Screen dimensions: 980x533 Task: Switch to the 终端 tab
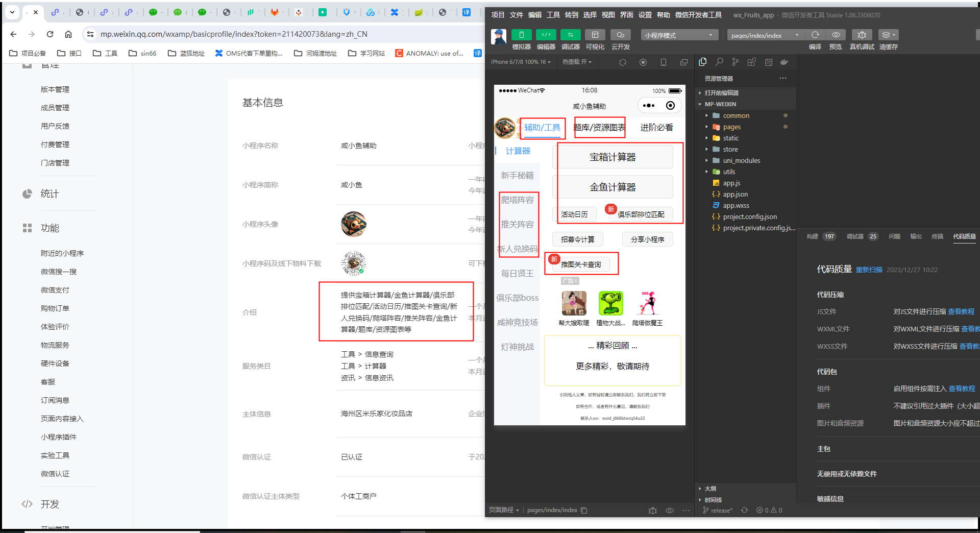point(937,236)
